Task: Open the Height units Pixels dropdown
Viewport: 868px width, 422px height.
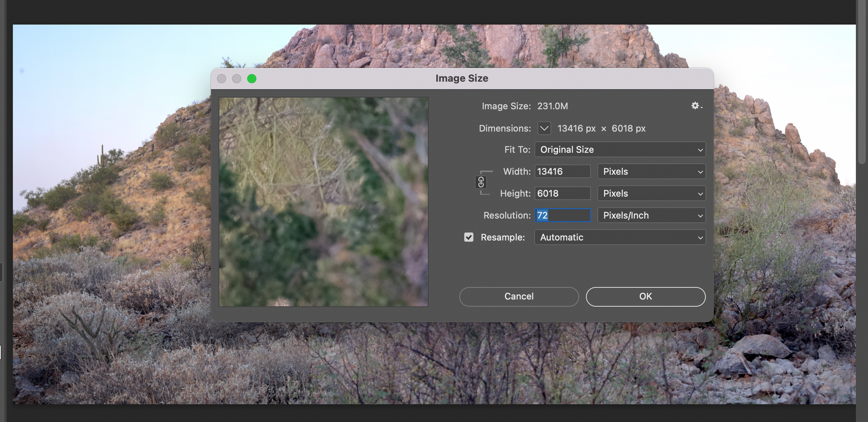Action: pos(651,193)
